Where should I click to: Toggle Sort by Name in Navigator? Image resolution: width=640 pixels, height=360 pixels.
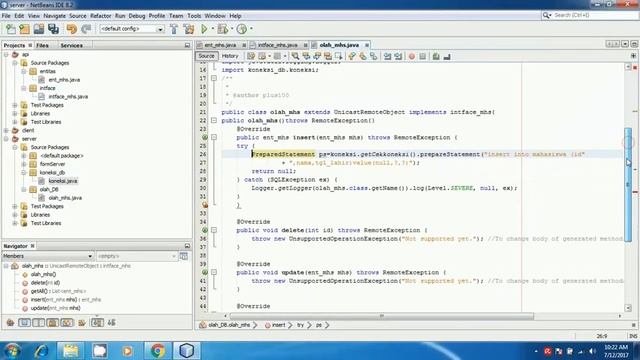(x=97, y=323)
